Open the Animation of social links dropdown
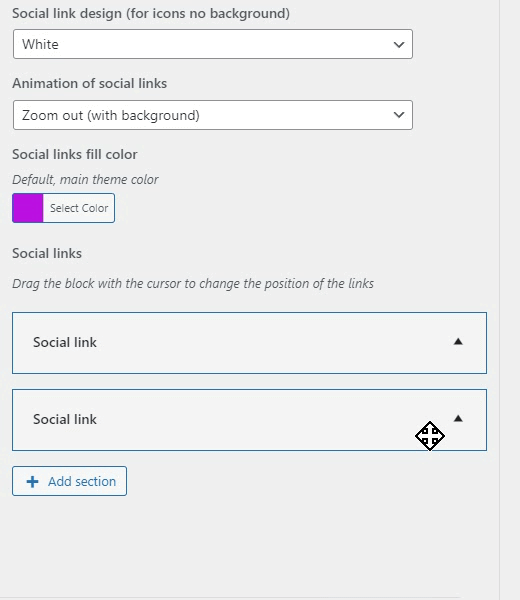 213,115
